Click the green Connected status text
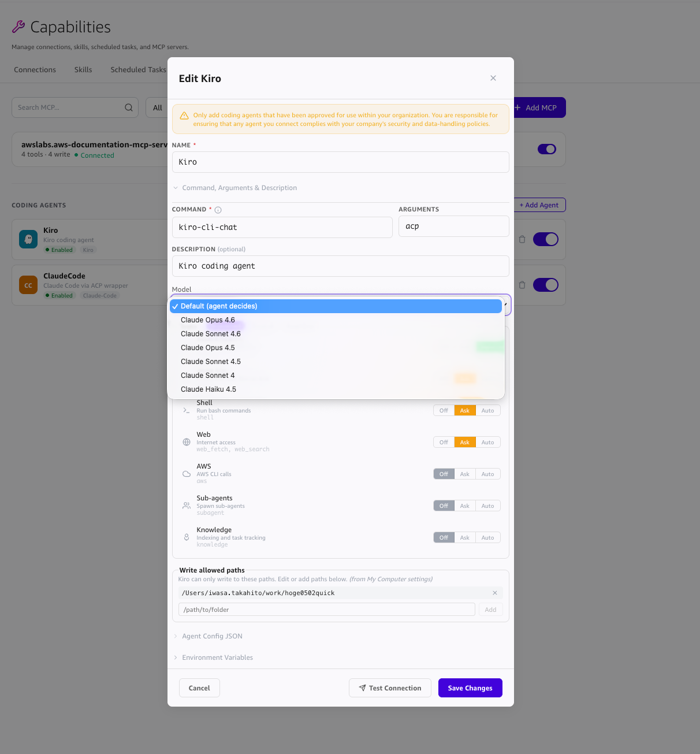Image resolution: width=700 pixels, height=754 pixels. pos(97,155)
